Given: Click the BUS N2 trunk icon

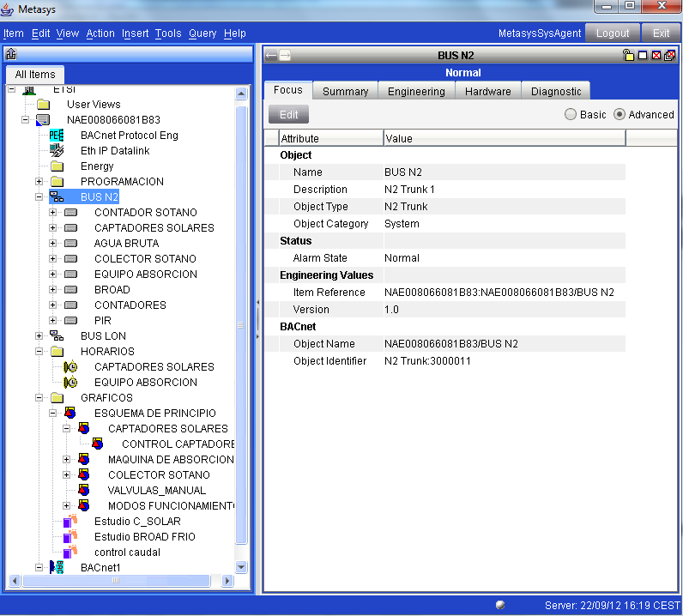Looking at the screenshot, I should tap(57, 197).
